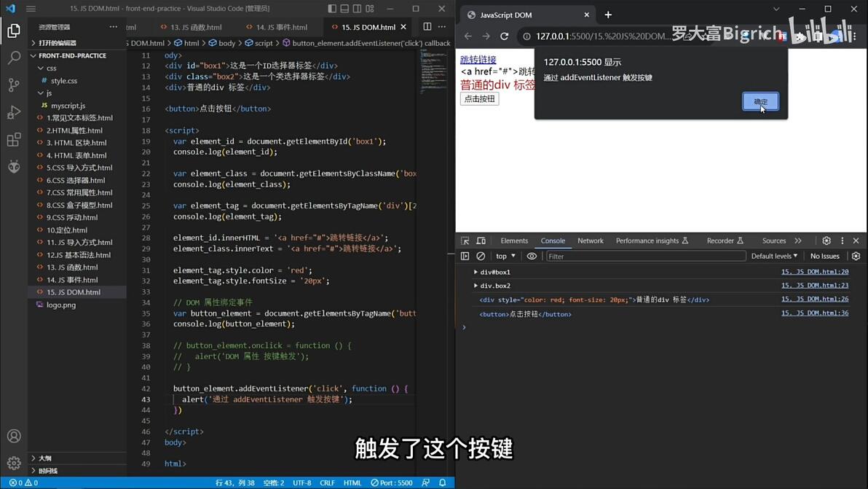868x489 pixels.
Task: Open console settings gear
Action: 856,257
